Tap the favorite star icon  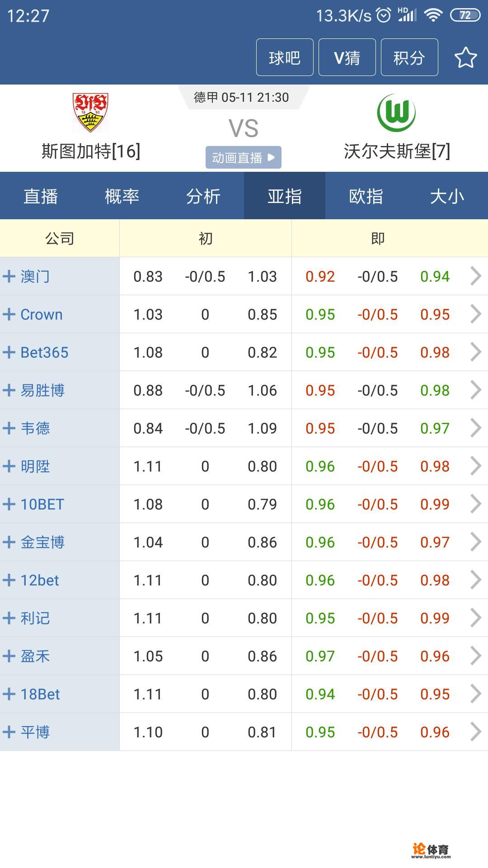pos(465,57)
